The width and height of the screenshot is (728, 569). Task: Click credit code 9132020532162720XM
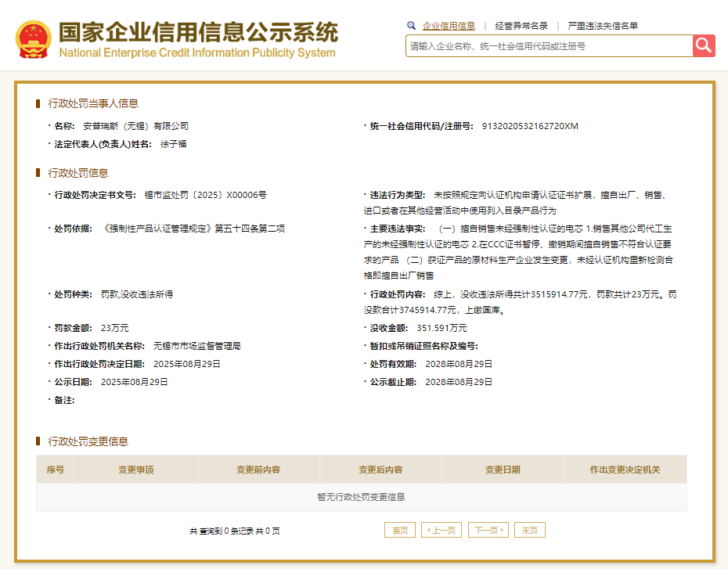point(530,126)
